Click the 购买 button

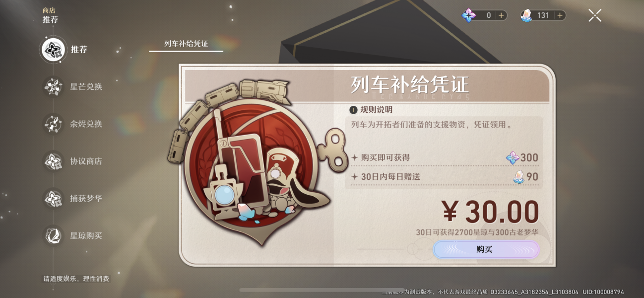(486, 249)
